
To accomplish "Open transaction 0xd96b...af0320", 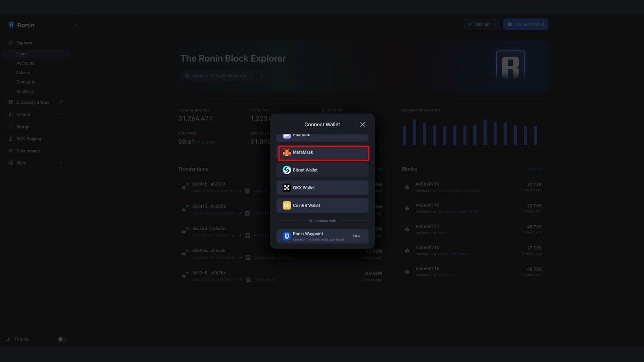I will (x=208, y=184).
